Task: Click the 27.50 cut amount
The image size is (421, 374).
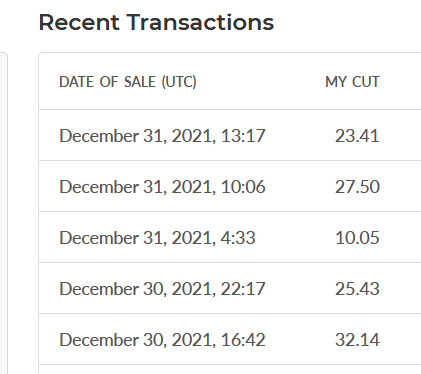Action: click(357, 187)
